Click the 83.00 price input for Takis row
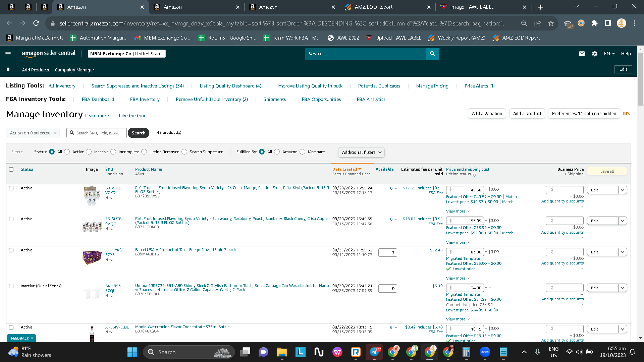This screenshot has height=362, width=644. coord(465,252)
